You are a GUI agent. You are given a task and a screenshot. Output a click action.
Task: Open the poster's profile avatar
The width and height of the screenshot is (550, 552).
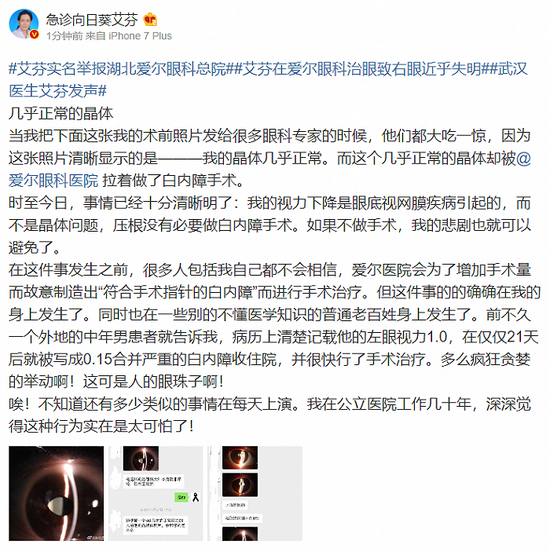24,24
